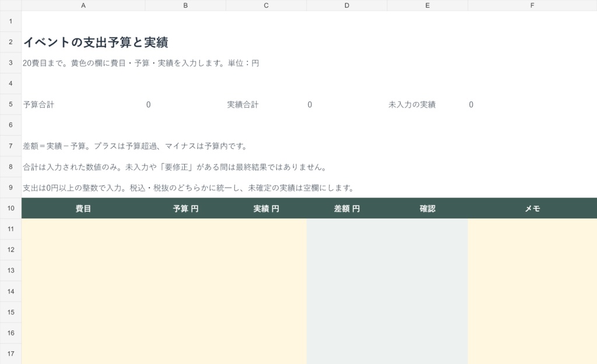
Task: Select row 3 header
Action: click(10, 63)
